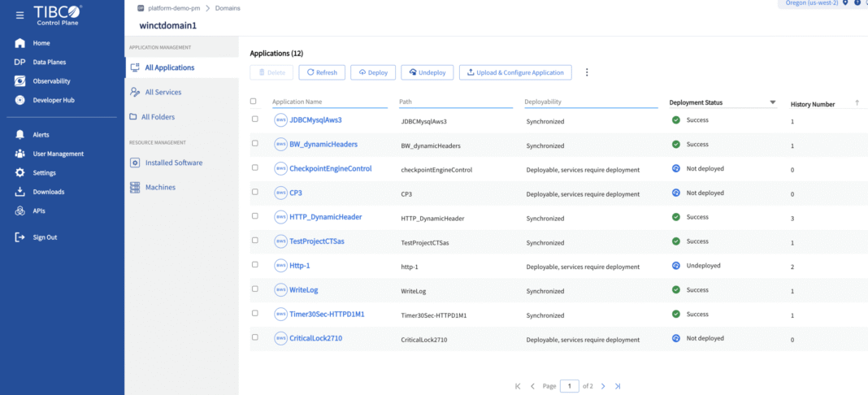
Task: Open platform-demo-pm breadcrumb
Action: (x=174, y=8)
